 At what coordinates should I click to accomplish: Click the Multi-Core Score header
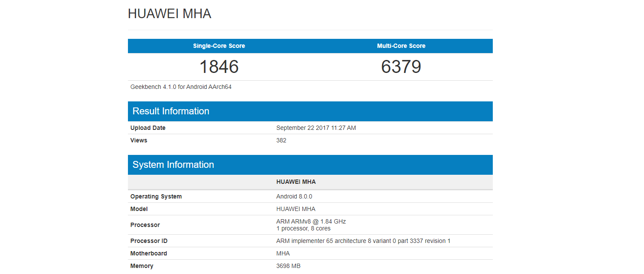(401, 46)
